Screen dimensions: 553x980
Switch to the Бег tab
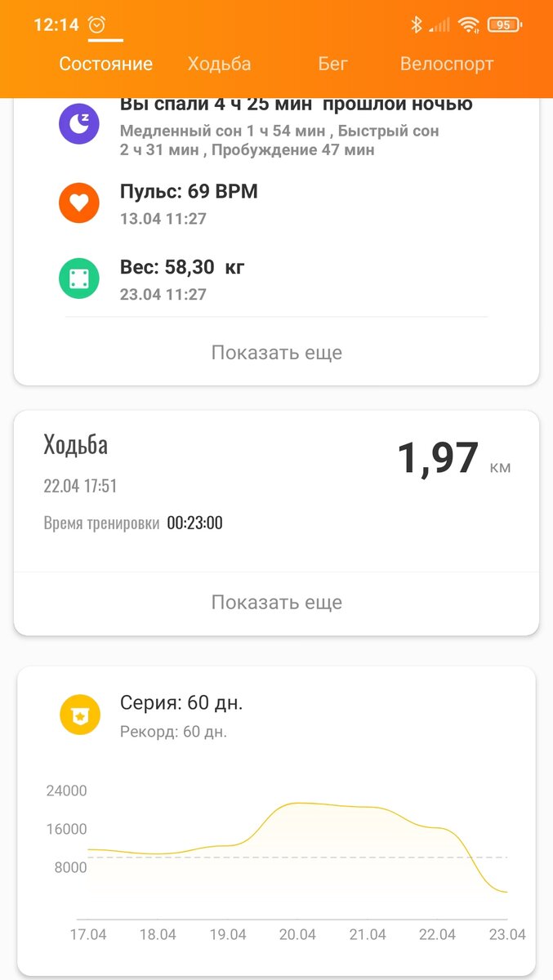(x=333, y=63)
